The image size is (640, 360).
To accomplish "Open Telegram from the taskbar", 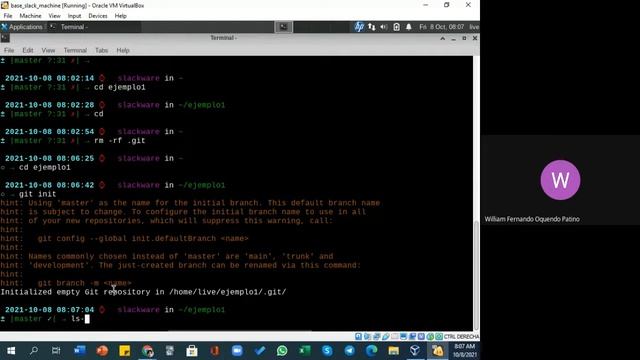I will [x=349, y=351].
